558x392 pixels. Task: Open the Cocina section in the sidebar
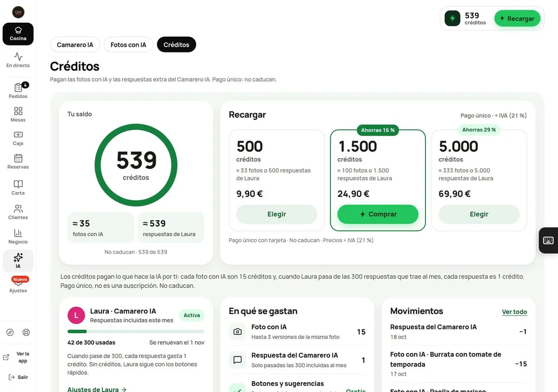[18, 34]
